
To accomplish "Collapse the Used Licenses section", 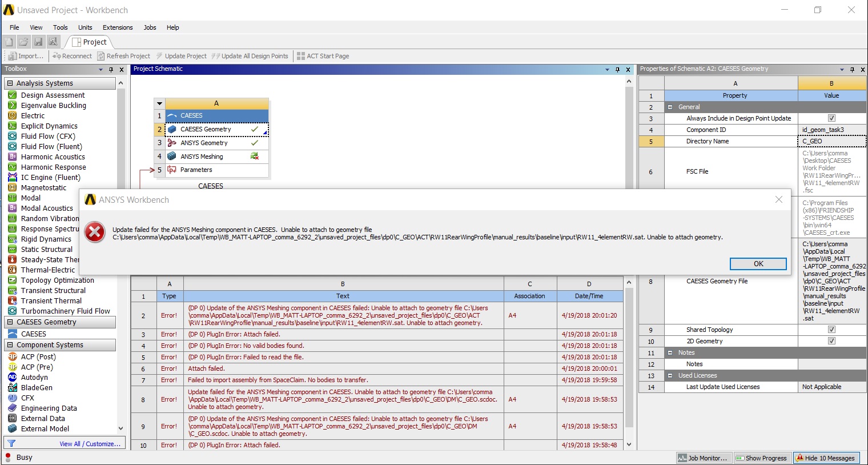I will pos(670,375).
